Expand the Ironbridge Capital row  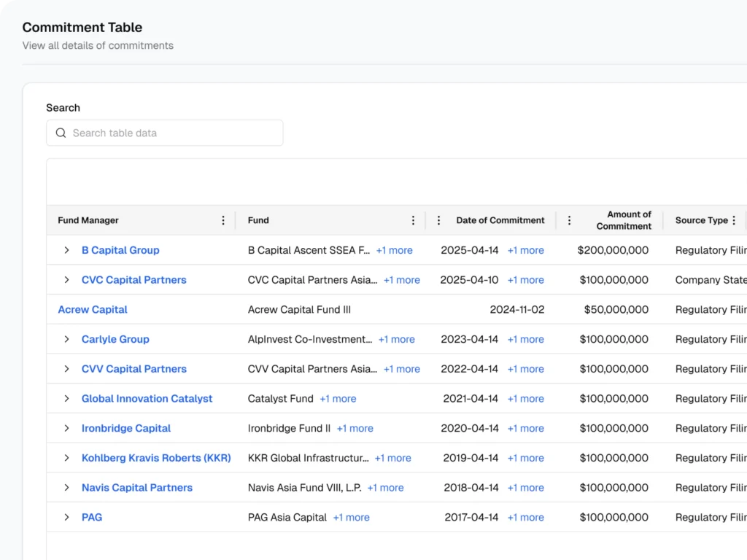tap(66, 429)
